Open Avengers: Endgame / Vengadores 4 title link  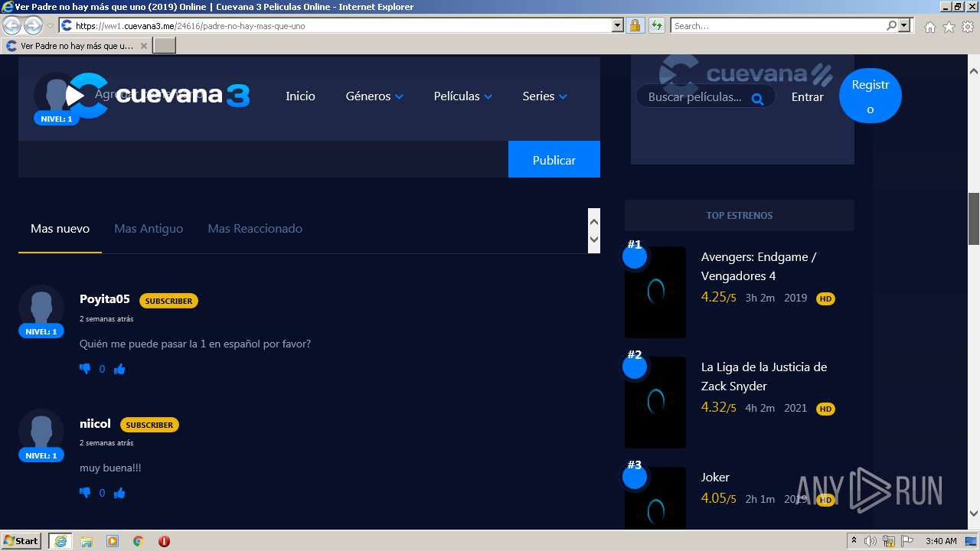(759, 266)
